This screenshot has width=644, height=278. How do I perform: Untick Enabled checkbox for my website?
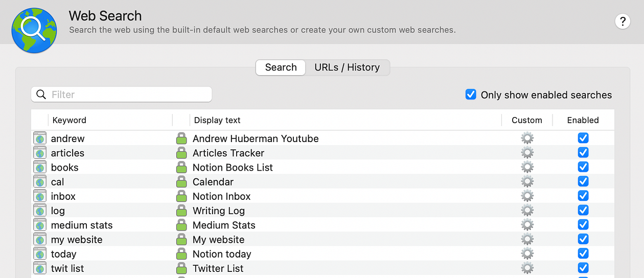583,240
